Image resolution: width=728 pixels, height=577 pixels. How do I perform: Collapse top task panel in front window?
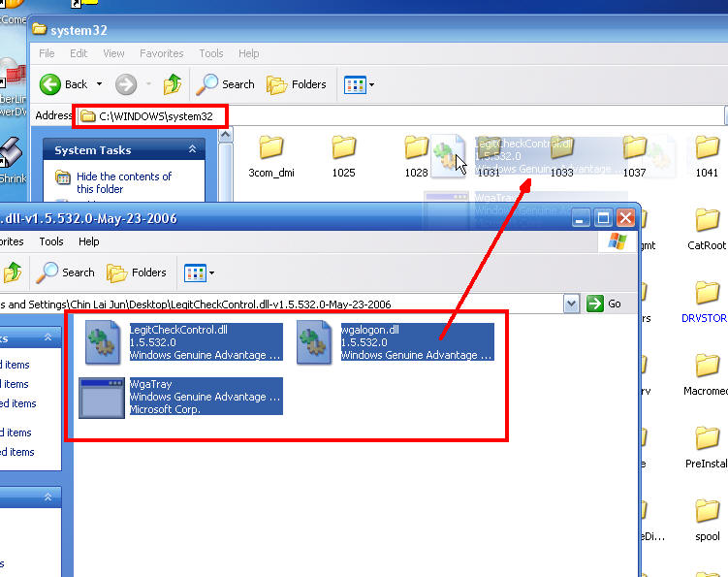[47, 337]
